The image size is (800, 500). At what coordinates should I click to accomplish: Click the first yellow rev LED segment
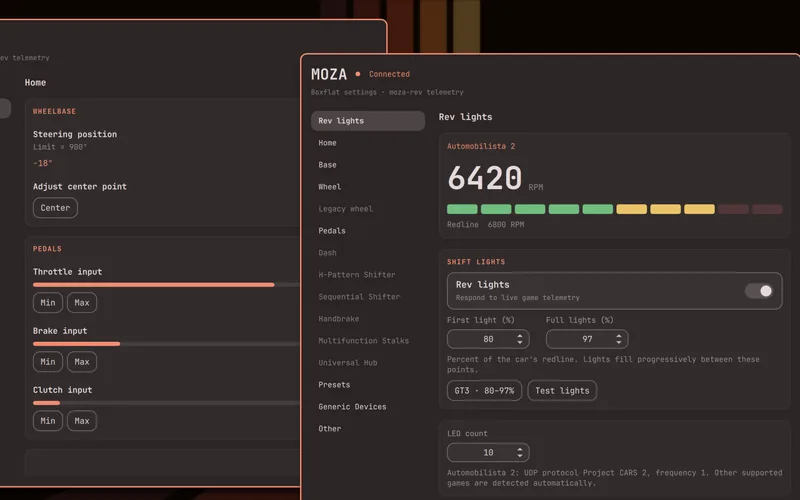[x=632, y=209]
